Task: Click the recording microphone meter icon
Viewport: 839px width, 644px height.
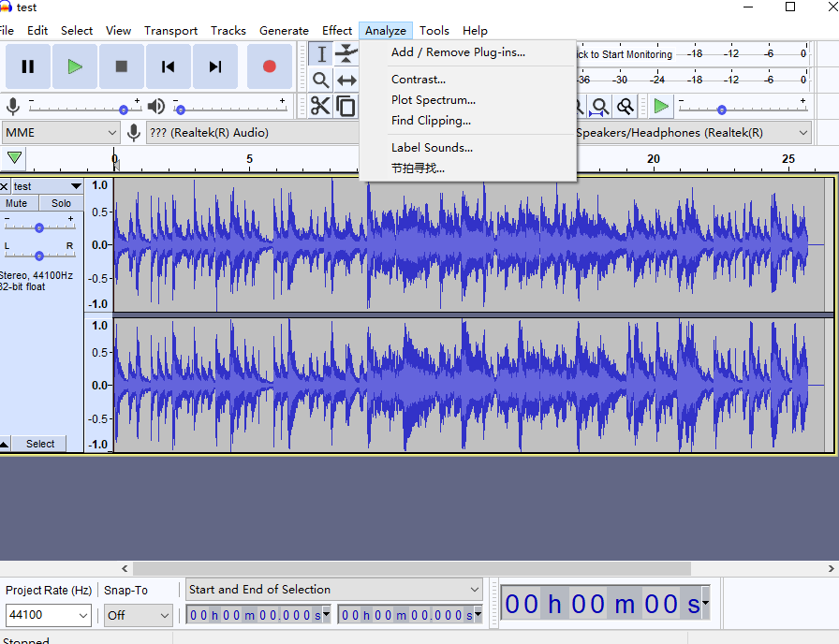Action: click(13, 107)
